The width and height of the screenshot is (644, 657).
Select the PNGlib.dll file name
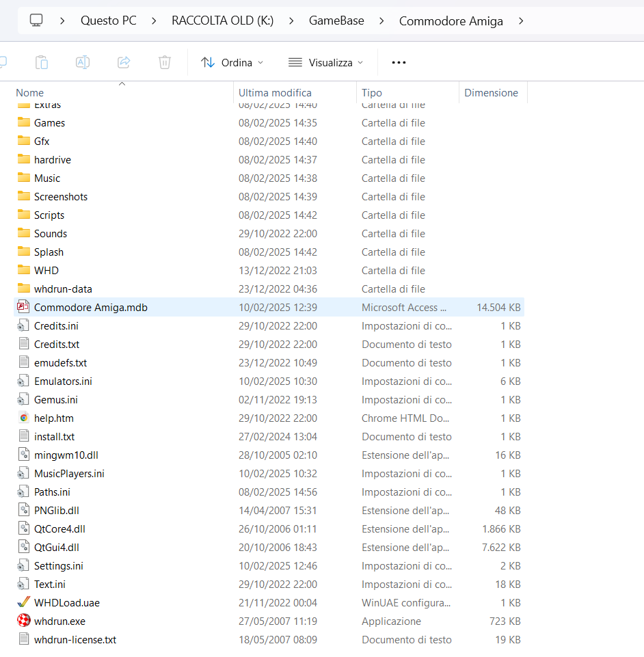[x=57, y=510]
